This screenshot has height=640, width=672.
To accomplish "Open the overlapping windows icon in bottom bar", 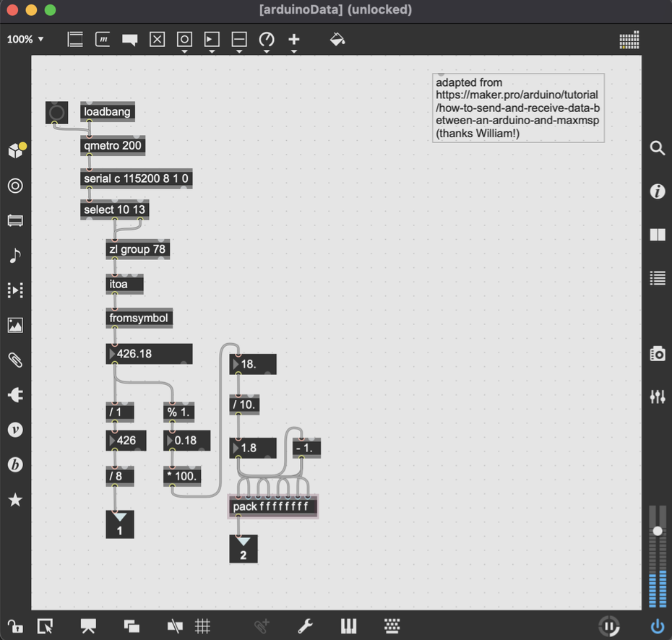I will click(x=132, y=627).
